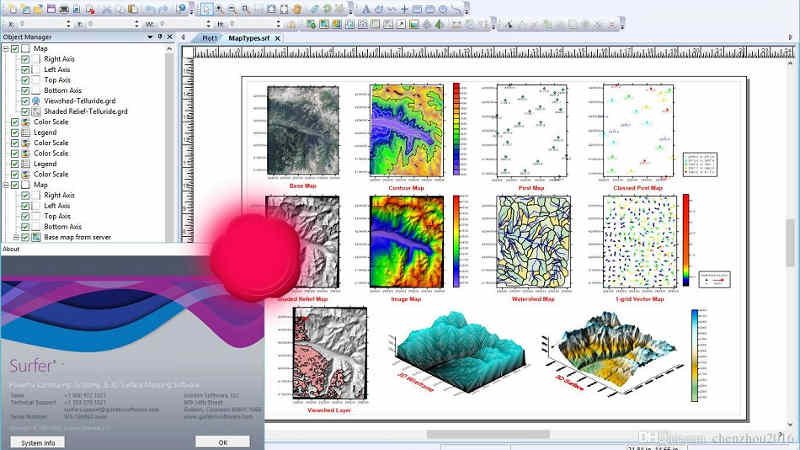Click the Base map from server layer icon
Viewport: 800px width, 450px height.
(36, 237)
